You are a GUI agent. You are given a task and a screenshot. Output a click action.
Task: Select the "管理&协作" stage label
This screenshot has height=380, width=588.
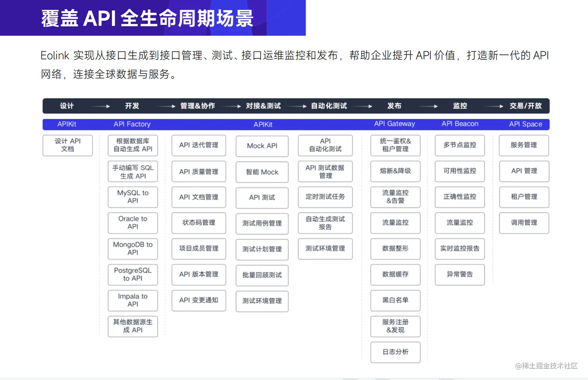198,106
